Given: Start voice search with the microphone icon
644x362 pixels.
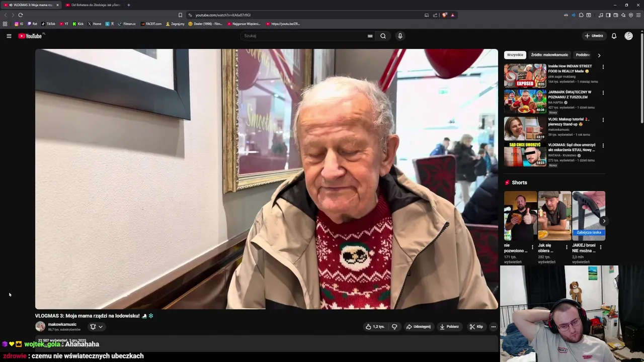Looking at the screenshot, I should [400, 36].
